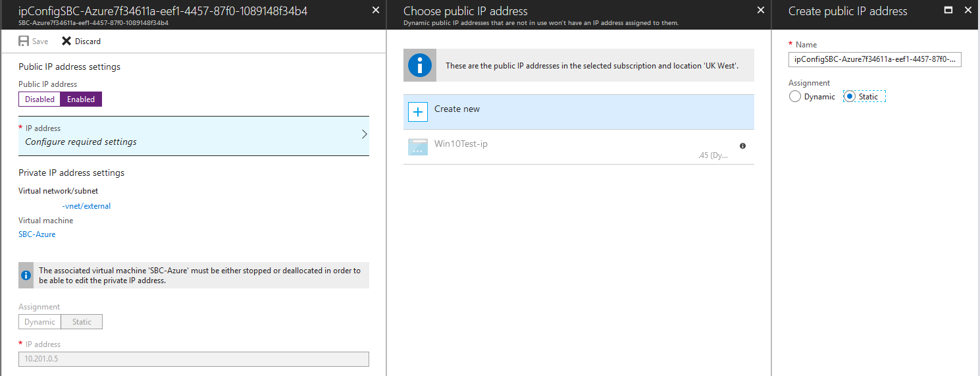Viewport: 980px width, 376px height.
Task: Select the Dynamic assignment radio button
Action: tap(795, 97)
